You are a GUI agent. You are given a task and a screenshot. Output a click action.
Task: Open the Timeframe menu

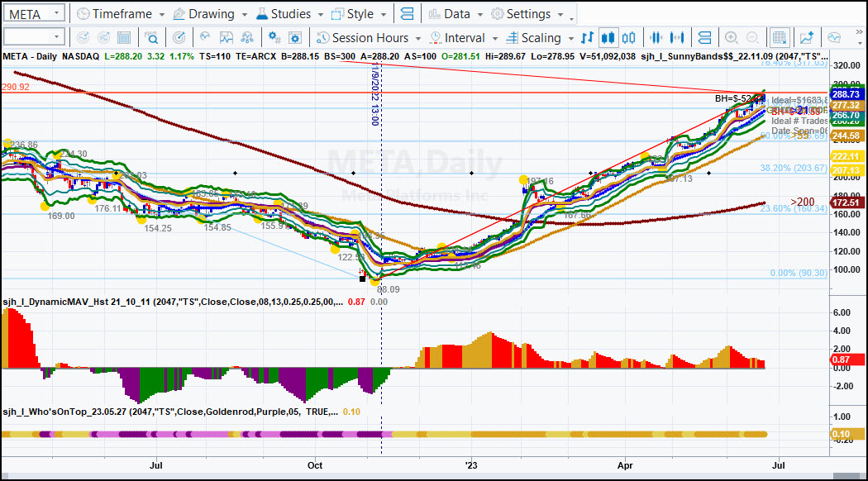[x=121, y=14]
